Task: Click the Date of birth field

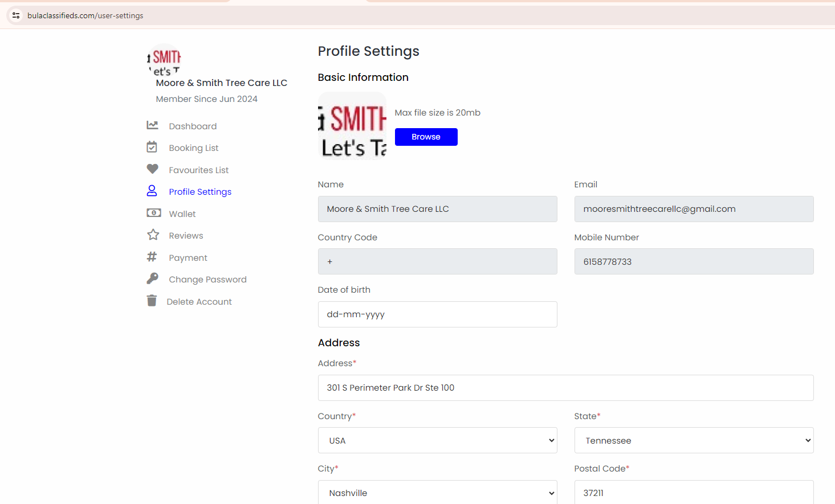Action: (437, 314)
